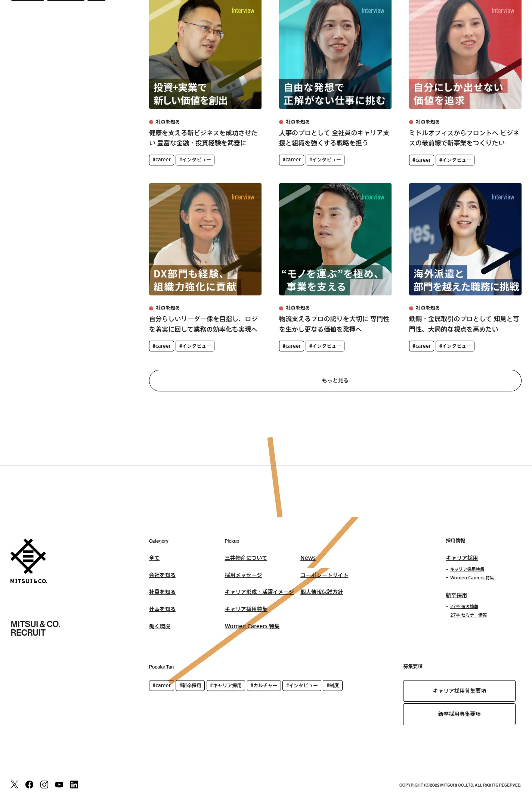Click the Mitsui & Co. diamond logo

coord(29,561)
